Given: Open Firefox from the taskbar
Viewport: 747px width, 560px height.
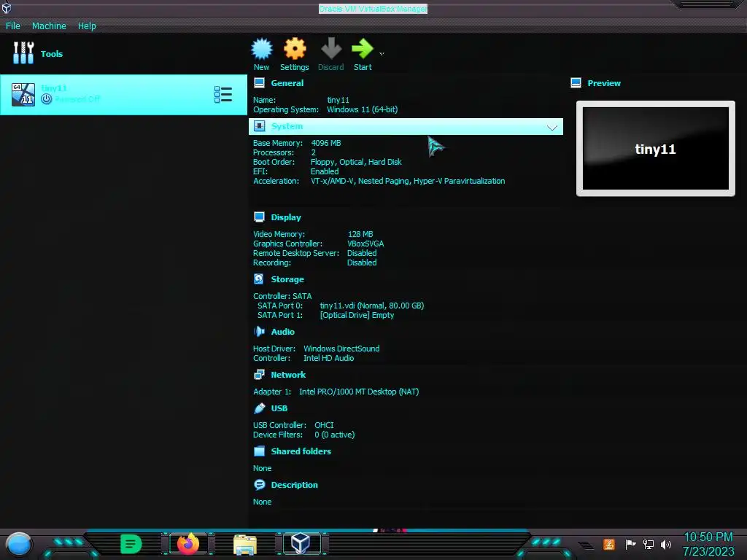Looking at the screenshot, I should pos(188,543).
